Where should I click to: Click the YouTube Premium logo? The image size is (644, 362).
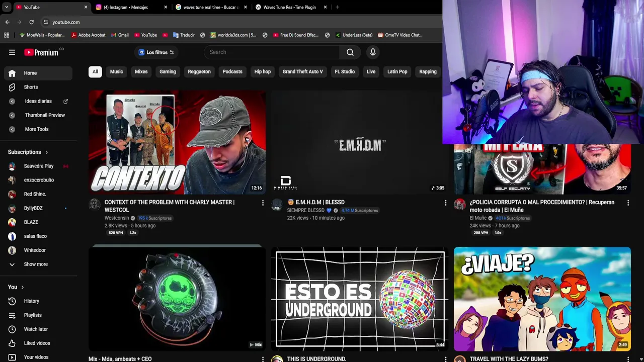pyautogui.click(x=41, y=52)
